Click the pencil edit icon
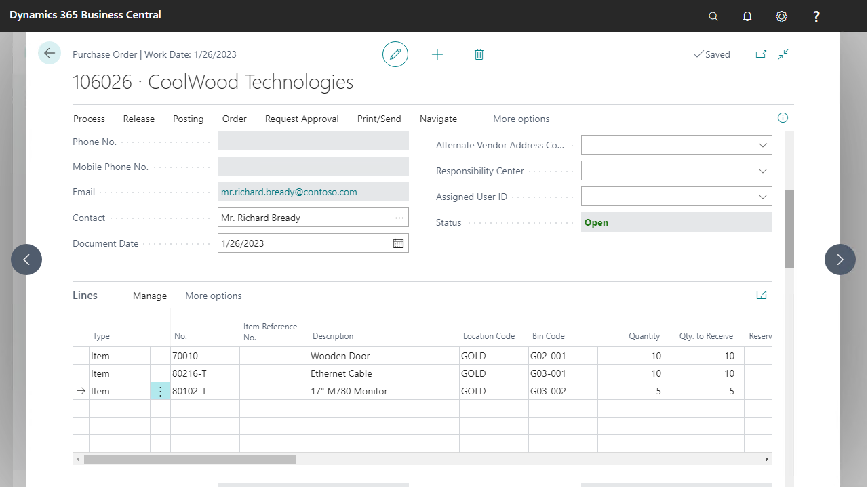Screen dimensions: 868x488 pyautogui.click(x=395, y=54)
